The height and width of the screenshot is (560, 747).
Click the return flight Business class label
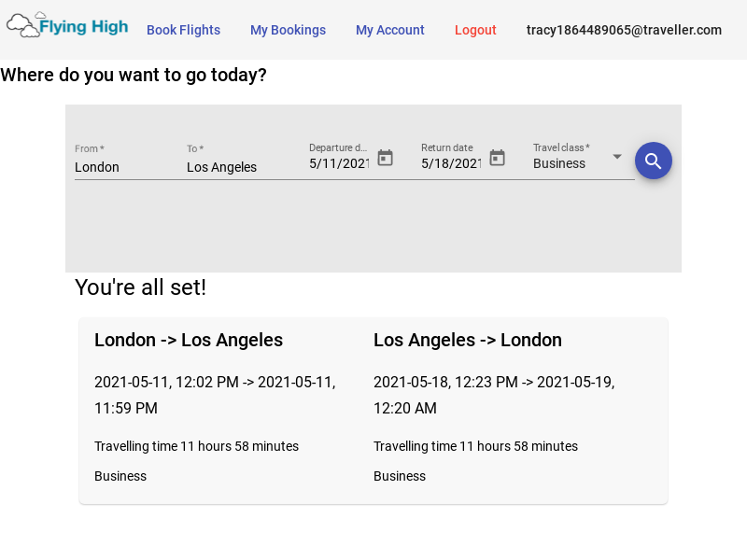400,476
